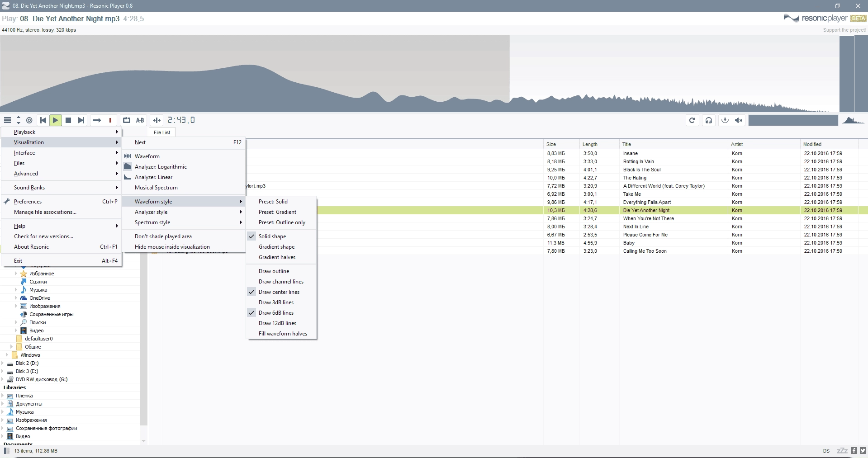The height and width of the screenshot is (458, 868).
Task: Enable Fill waveform halves
Action: [x=281, y=334]
